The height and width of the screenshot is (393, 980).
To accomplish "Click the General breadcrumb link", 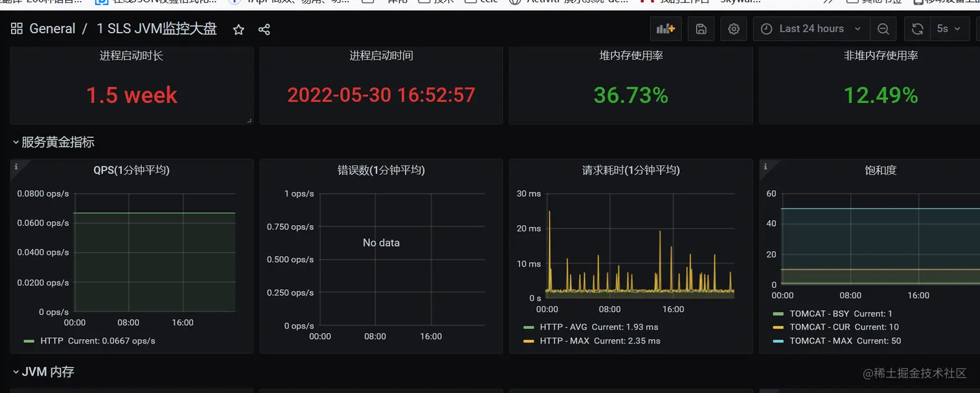I will pos(52,29).
